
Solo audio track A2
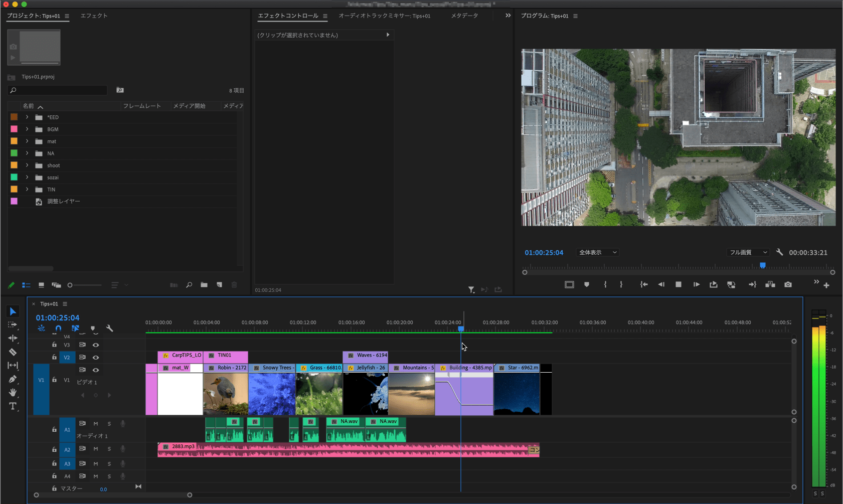pos(109,449)
